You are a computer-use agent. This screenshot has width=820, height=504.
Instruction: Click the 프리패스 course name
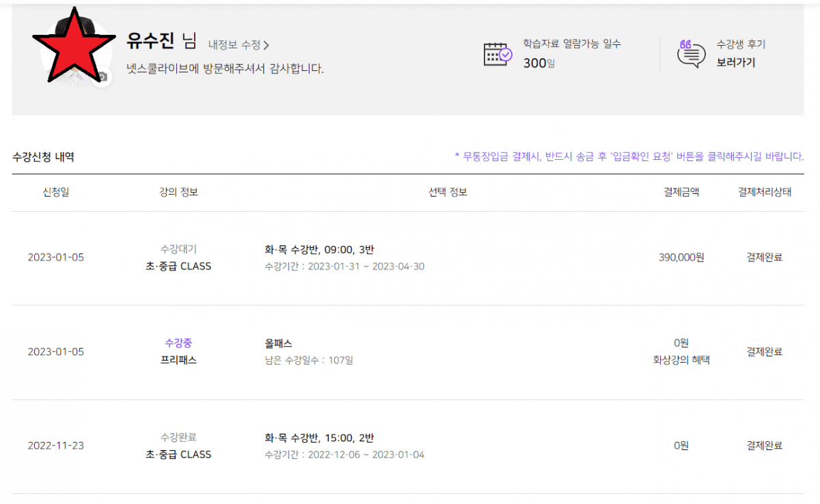click(x=178, y=360)
